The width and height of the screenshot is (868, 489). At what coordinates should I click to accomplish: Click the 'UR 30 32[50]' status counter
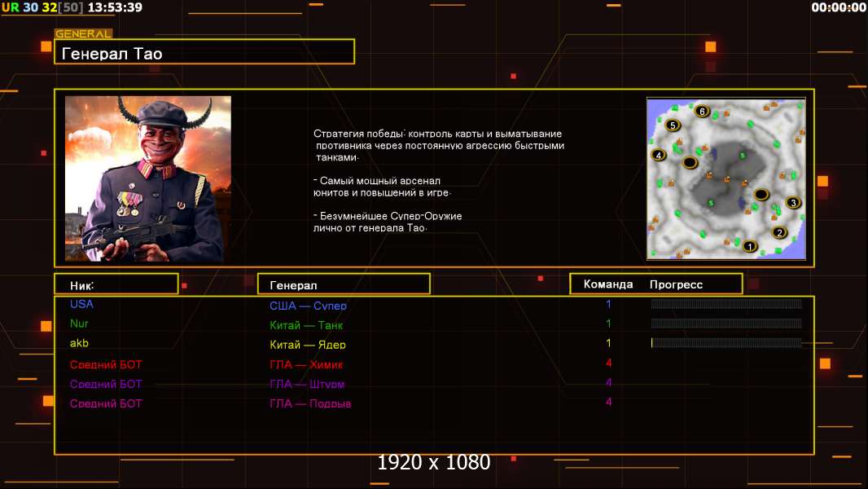tap(42, 7)
